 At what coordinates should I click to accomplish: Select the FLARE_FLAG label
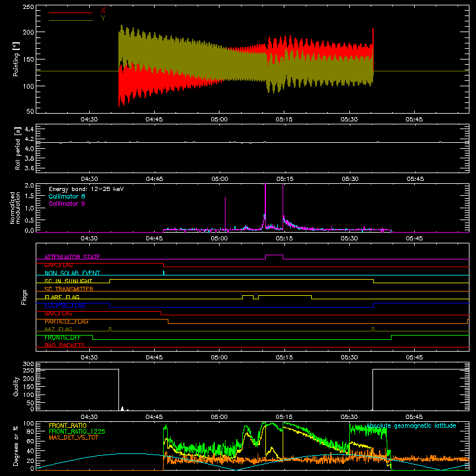coord(62,297)
